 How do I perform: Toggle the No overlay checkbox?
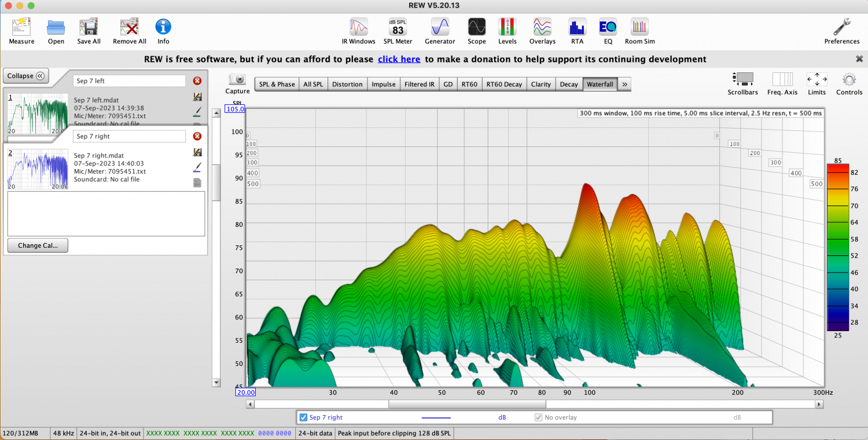click(x=538, y=417)
